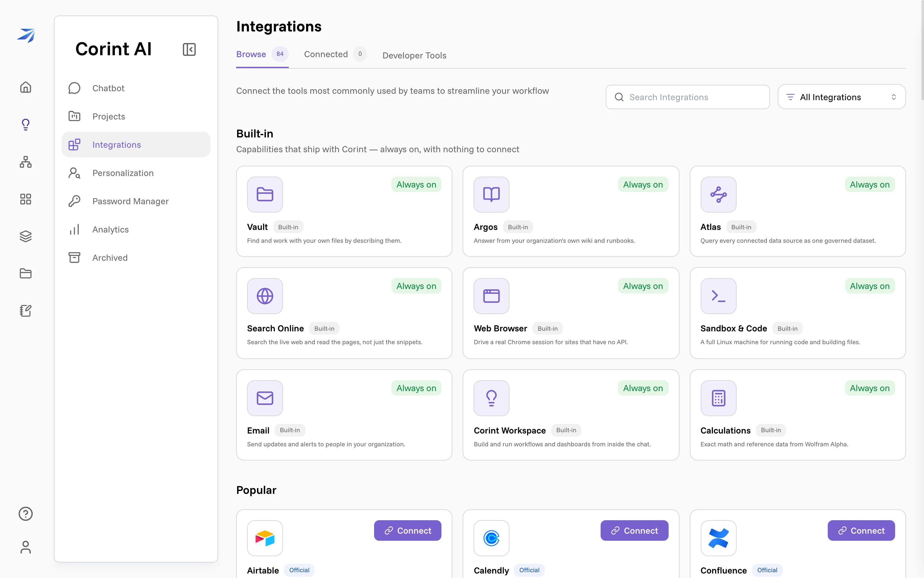Click into the Search Integrations field
This screenshot has height=578, width=924.
(x=688, y=97)
